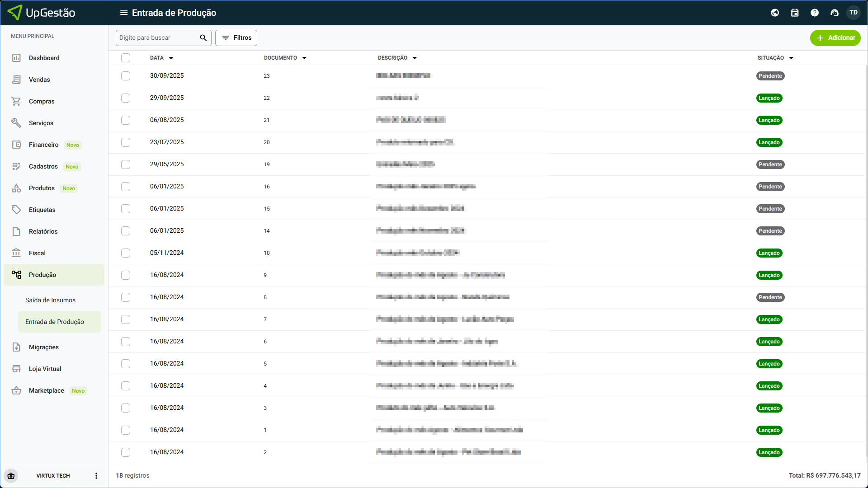Open the SITUAÇÃO column dropdown arrow

791,58
